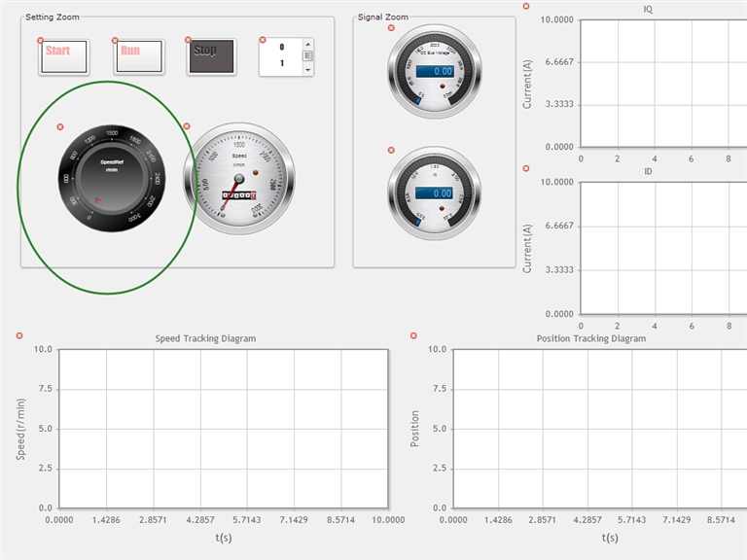This screenshot has width=747, height=560.
Task: Select value 1 in the list box
Action: [281, 63]
